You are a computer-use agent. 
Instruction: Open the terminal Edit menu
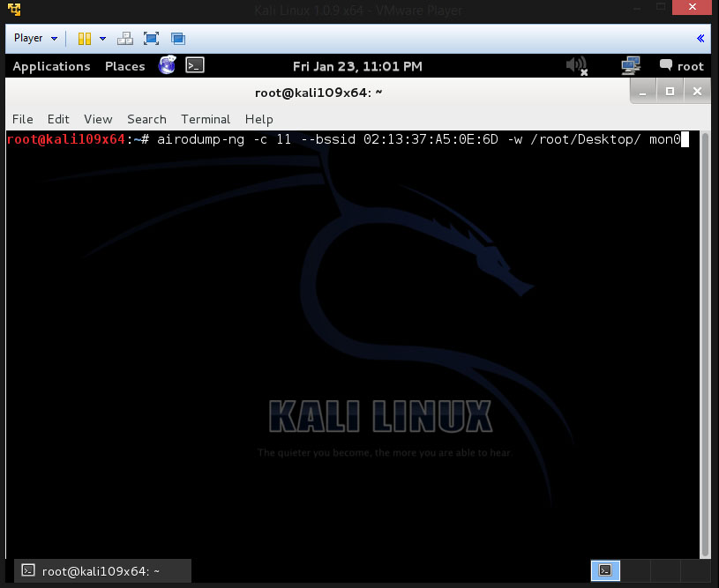58,119
